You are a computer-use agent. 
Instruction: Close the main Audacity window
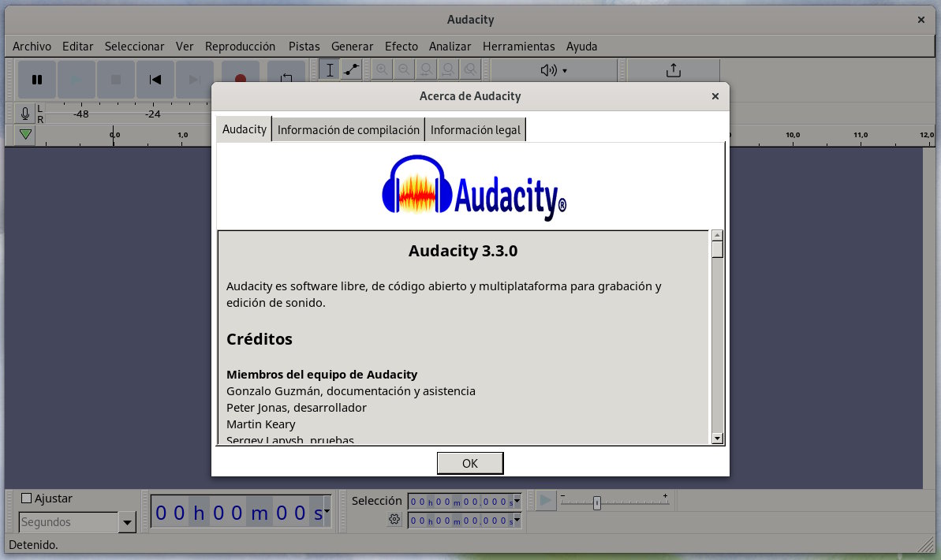coord(921,20)
